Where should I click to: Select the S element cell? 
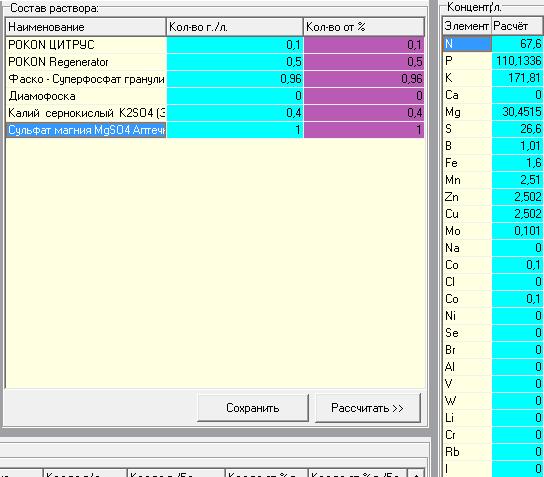click(467, 129)
